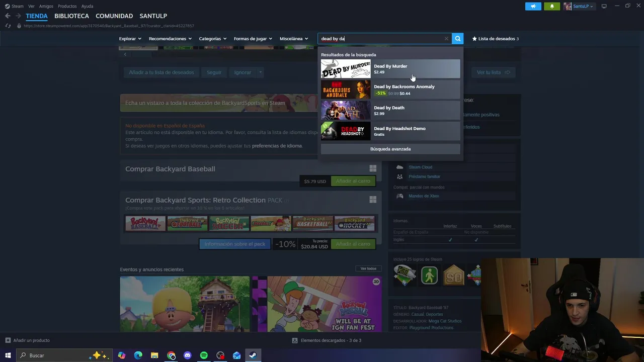Viewport: 644px width, 362px height.
Task: Go forward with the right arrow
Action: (x=18, y=16)
